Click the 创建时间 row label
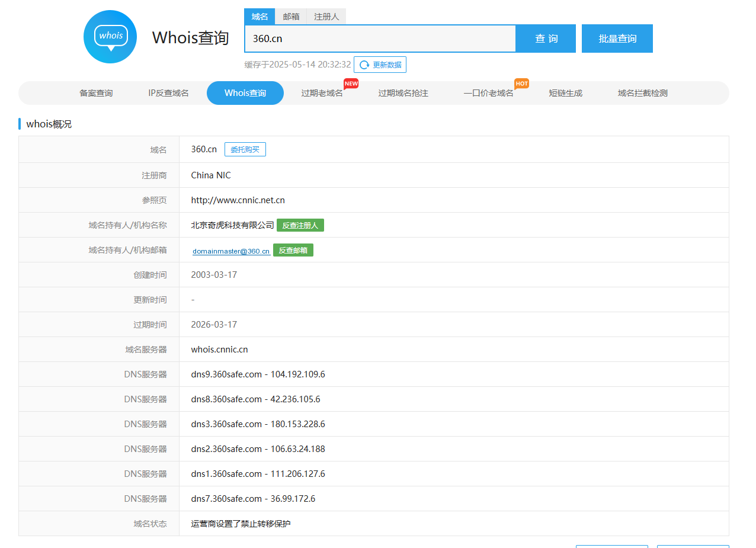Screen dimensions: 756x548 150,275
